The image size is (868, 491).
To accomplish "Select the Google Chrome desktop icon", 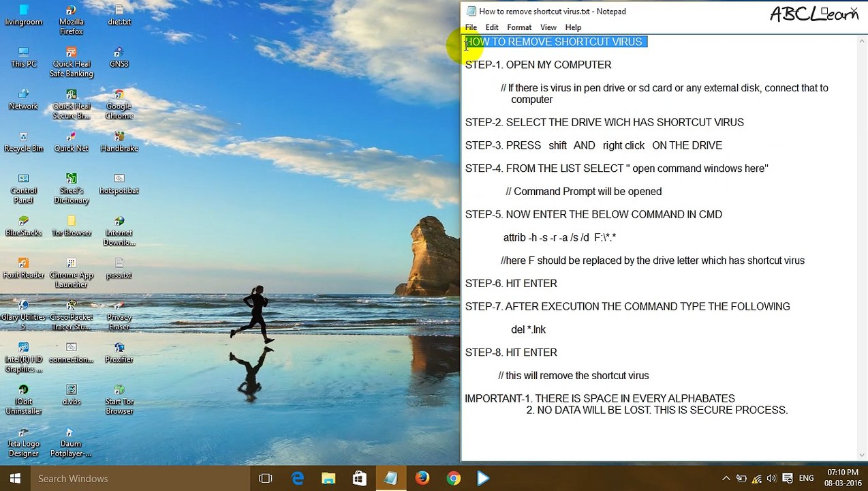I will pyautogui.click(x=119, y=105).
